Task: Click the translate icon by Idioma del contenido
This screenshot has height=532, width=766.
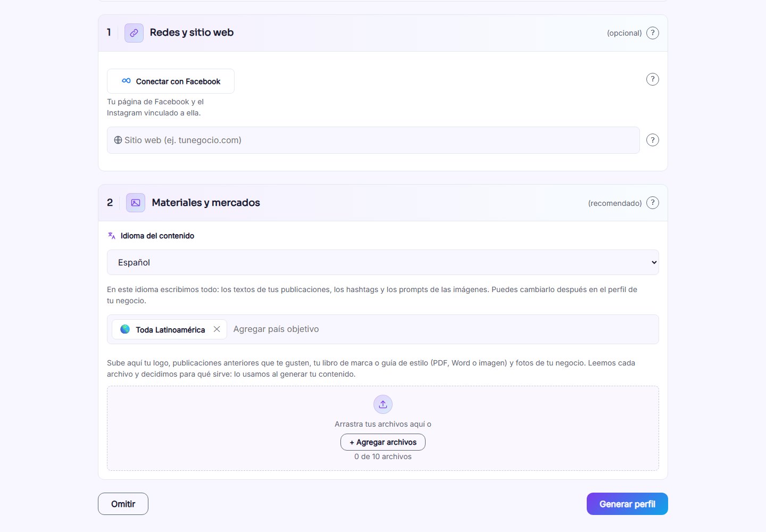Action: click(112, 236)
